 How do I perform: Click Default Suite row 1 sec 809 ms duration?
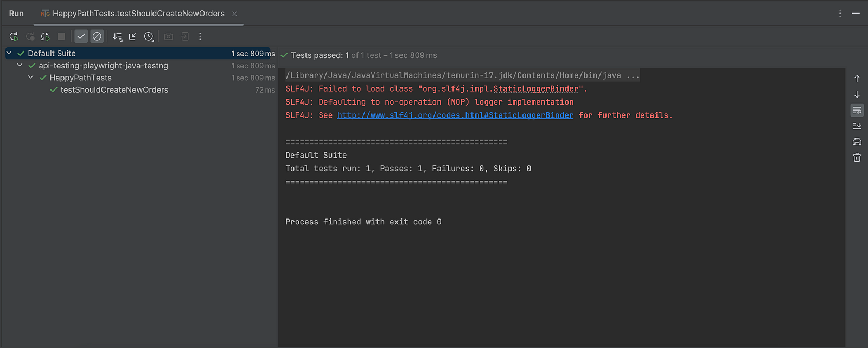pos(253,54)
